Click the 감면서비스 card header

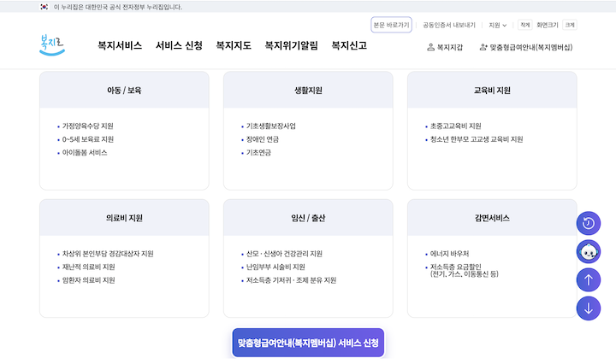tap(492, 218)
